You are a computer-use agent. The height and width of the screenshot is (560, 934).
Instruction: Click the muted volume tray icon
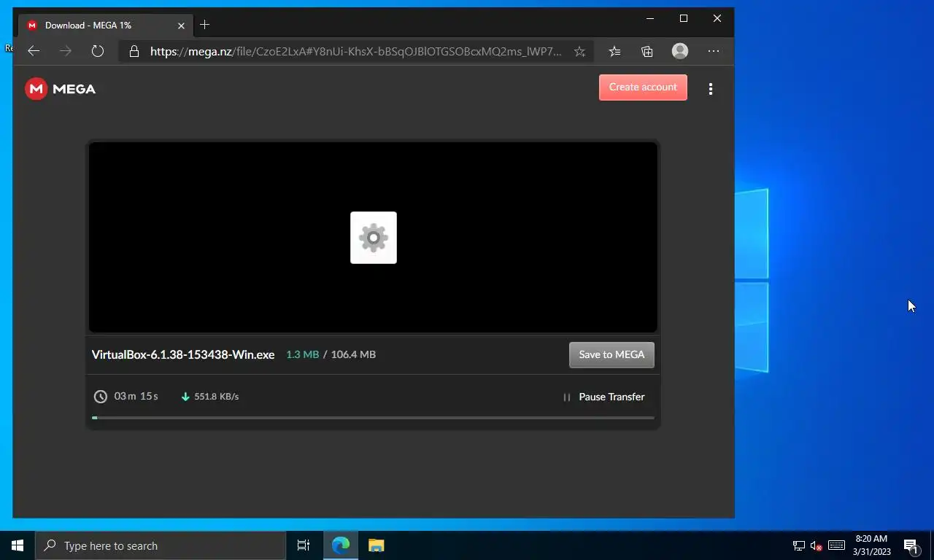pyautogui.click(x=817, y=545)
